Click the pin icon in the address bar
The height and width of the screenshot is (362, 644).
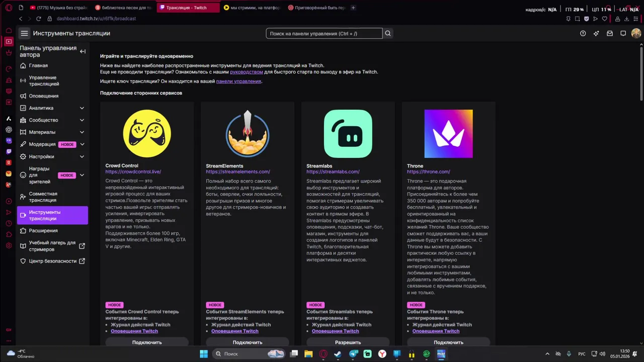pos(568,19)
